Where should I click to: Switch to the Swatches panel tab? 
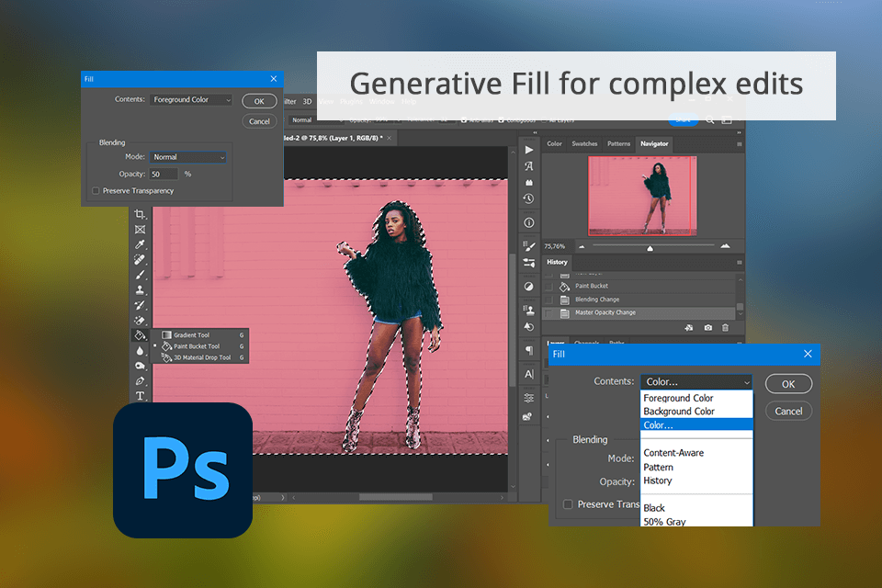click(584, 144)
